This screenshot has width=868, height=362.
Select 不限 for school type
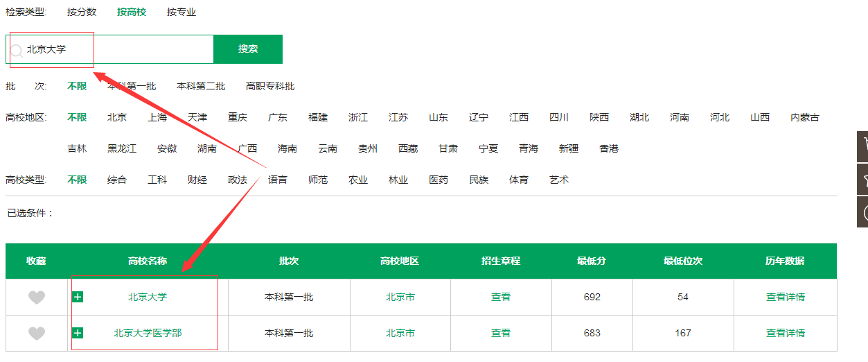pyautogui.click(x=77, y=180)
